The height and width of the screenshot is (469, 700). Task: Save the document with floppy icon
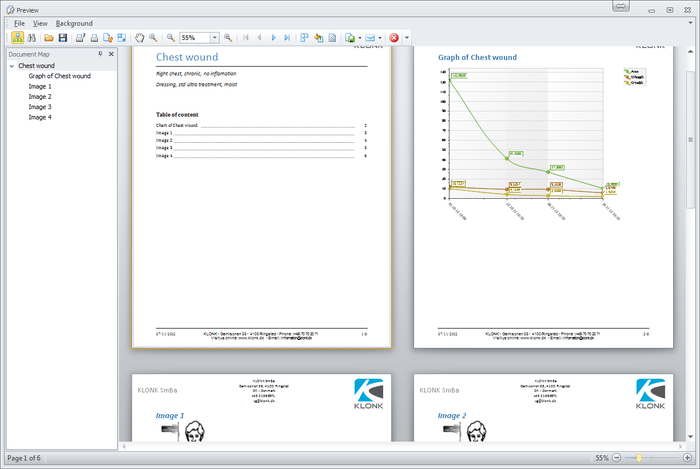click(x=63, y=38)
